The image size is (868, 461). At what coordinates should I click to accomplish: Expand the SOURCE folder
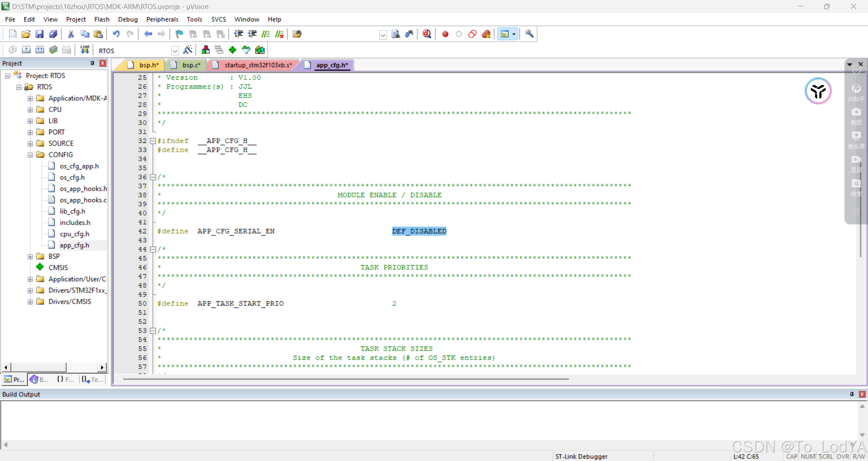pos(30,144)
